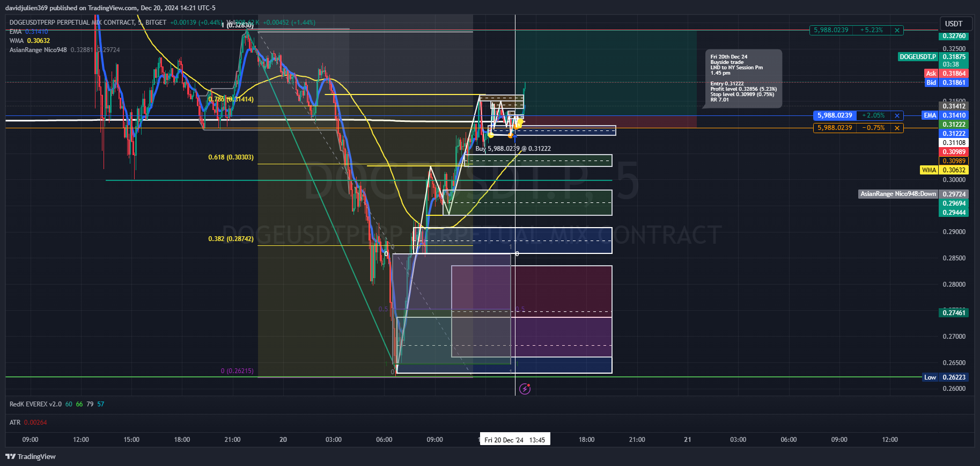Cancel the +5.23% take-profit order with X
Image resolution: width=980 pixels, height=466 pixels.
(897, 30)
